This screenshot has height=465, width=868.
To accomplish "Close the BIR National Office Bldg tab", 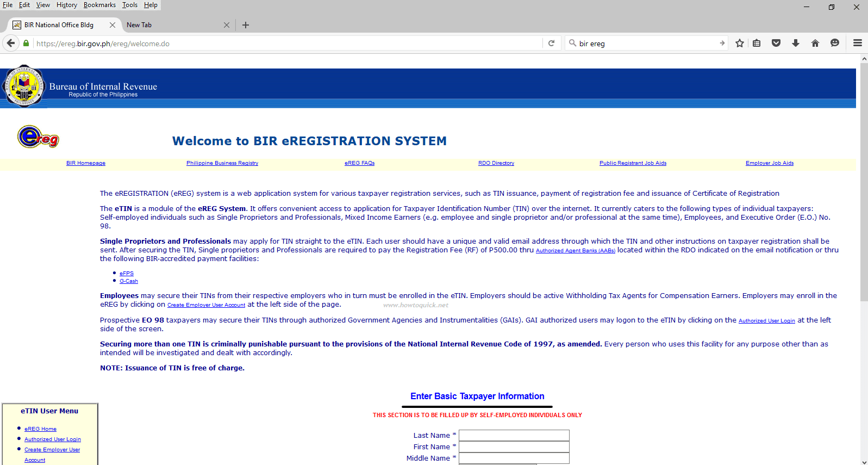I will click(113, 25).
